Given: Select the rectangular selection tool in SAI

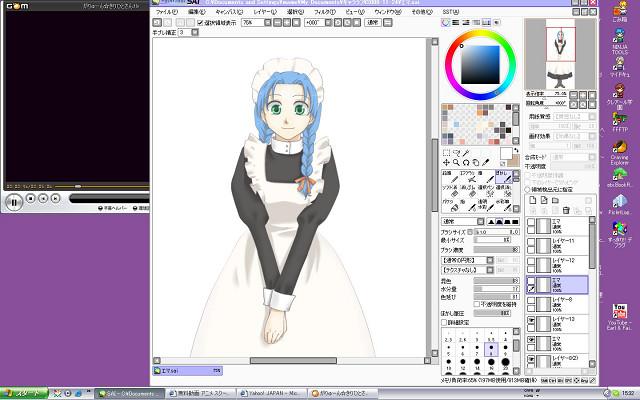Looking at the screenshot, I should tap(446, 153).
